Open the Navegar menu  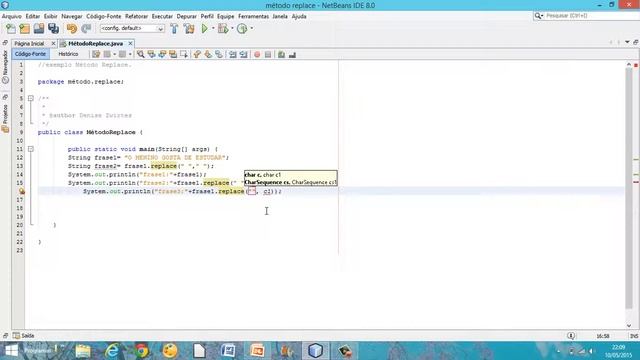tap(72, 16)
